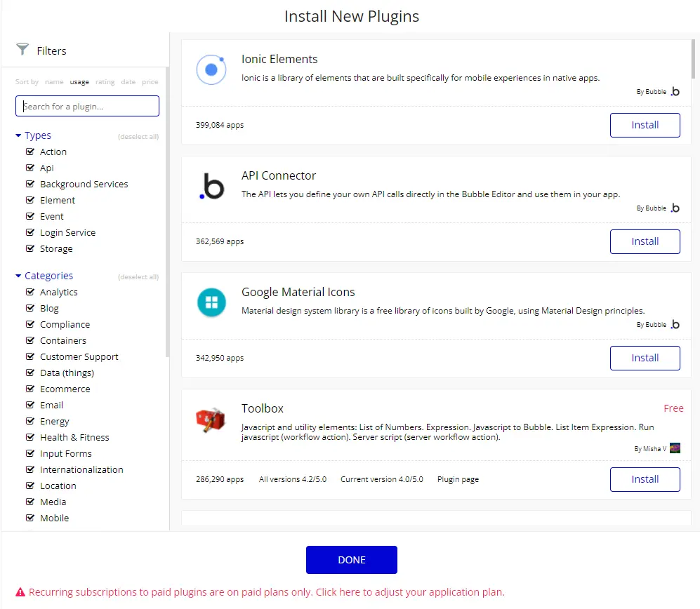Toggle the Blog category checkbox

pyautogui.click(x=30, y=308)
